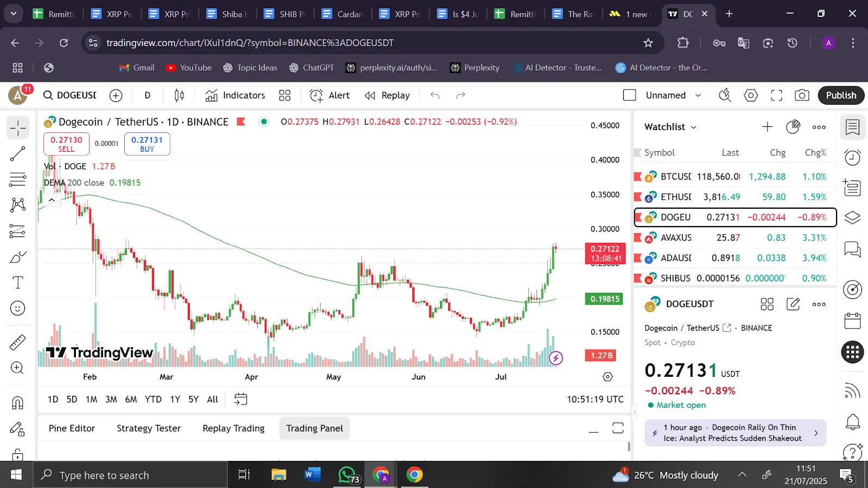Viewport: 868px width, 488px height.
Task: Open the notifications bell panel
Action: [x=852, y=421]
